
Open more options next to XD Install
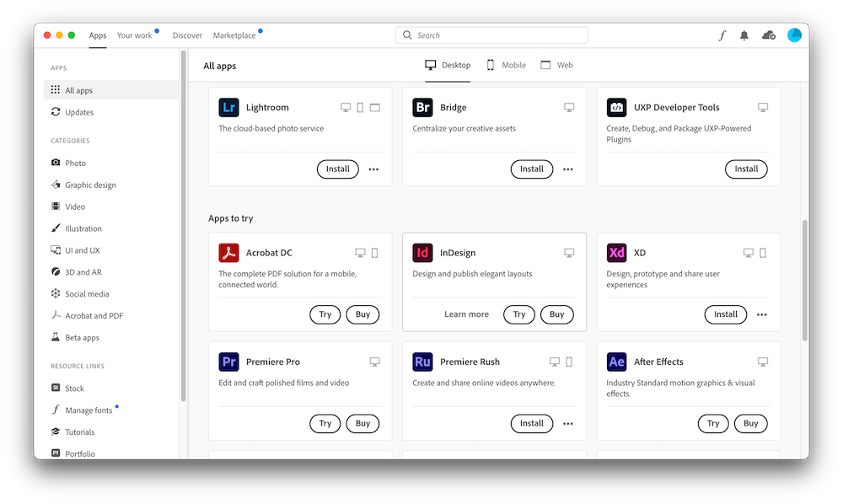(761, 314)
